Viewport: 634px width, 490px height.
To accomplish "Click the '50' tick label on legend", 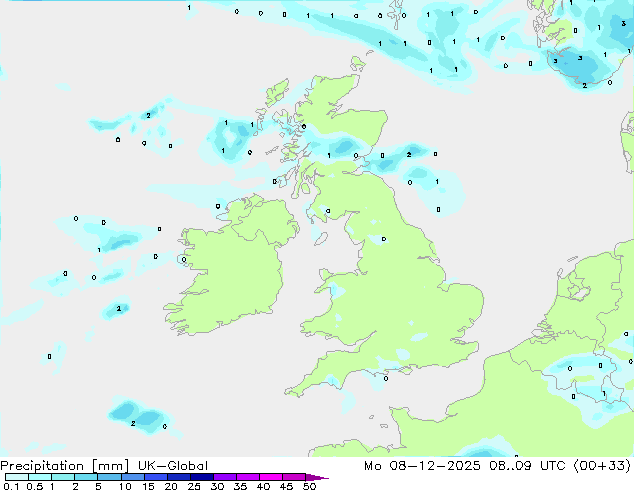I will (x=311, y=488).
